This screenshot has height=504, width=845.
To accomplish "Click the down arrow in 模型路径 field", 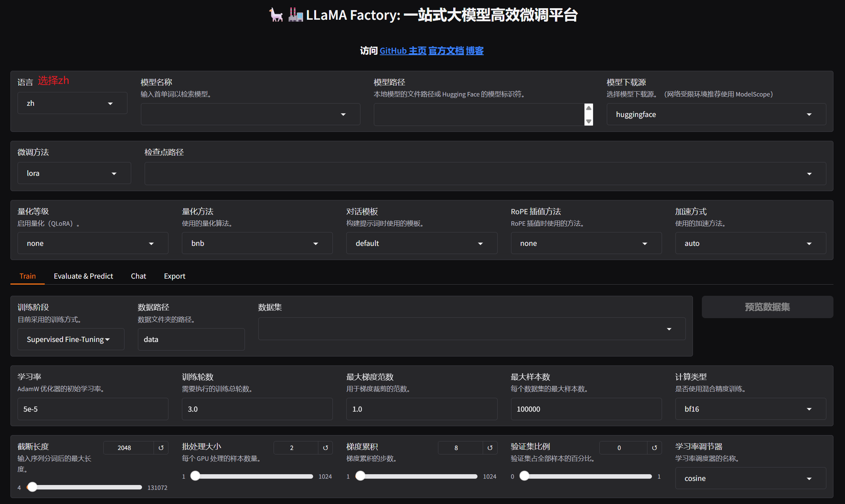I will 589,121.
